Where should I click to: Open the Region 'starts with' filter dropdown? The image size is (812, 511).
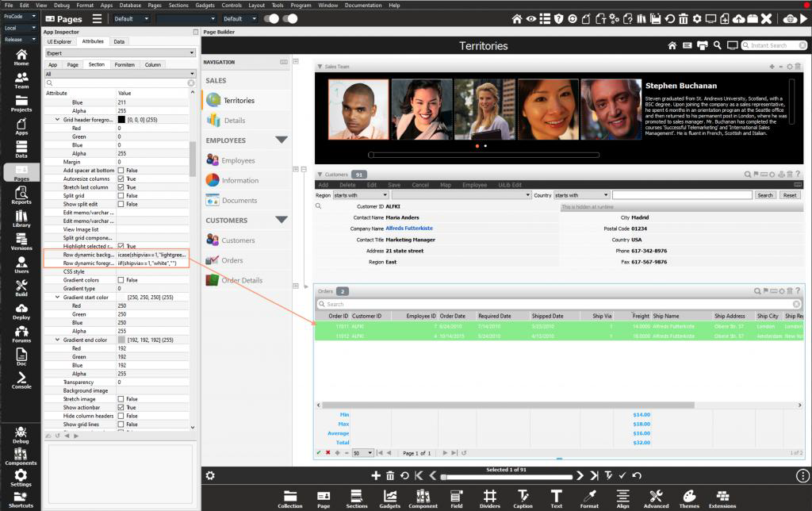click(361, 194)
